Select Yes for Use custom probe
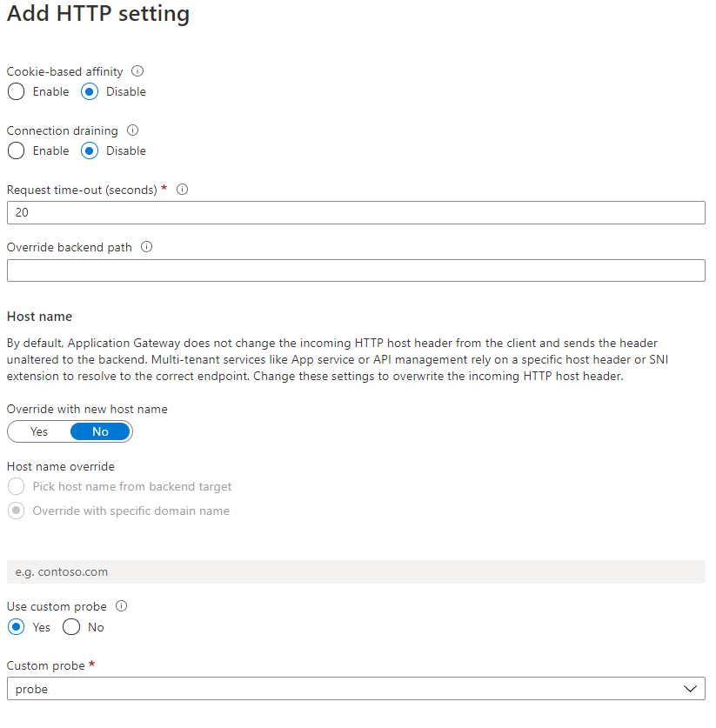 pos(16,627)
